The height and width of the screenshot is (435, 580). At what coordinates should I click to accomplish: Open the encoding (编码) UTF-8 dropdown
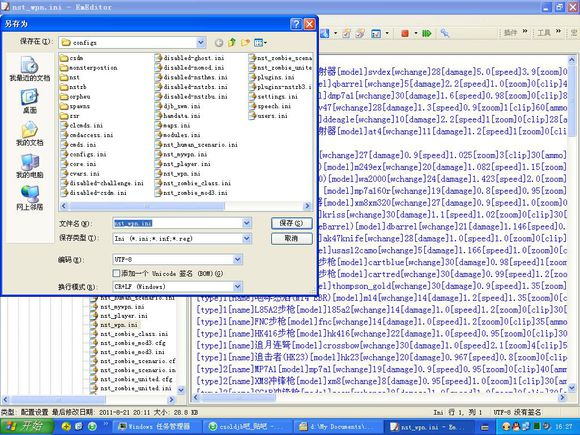[x=237, y=259]
